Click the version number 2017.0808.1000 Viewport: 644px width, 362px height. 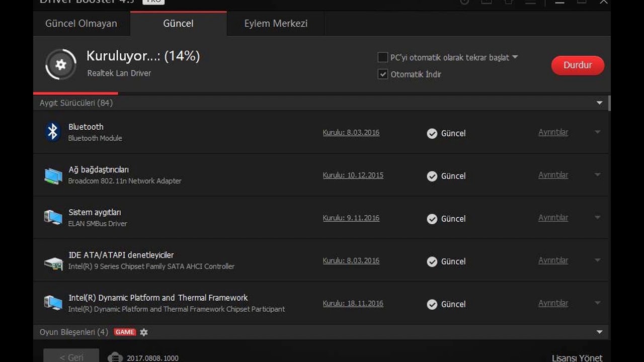tap(152, 358)
